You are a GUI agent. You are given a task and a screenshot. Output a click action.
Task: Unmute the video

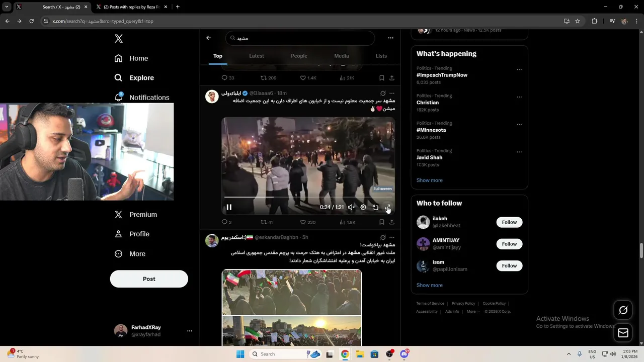[351, 207]
